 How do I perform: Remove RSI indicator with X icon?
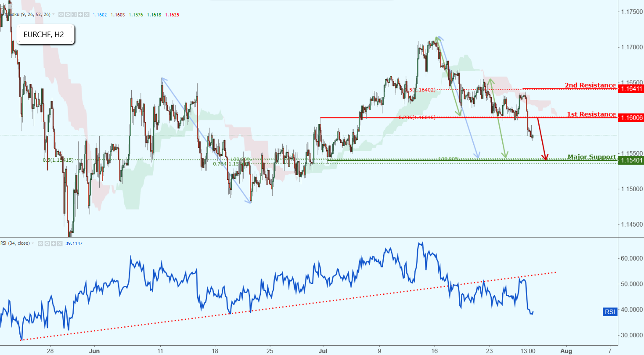(60, 243)
